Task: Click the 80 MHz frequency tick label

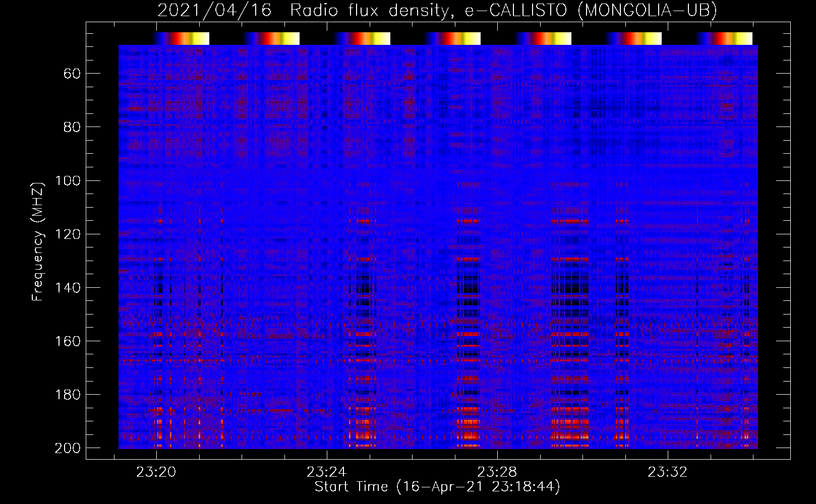Action: click(72, 127)
